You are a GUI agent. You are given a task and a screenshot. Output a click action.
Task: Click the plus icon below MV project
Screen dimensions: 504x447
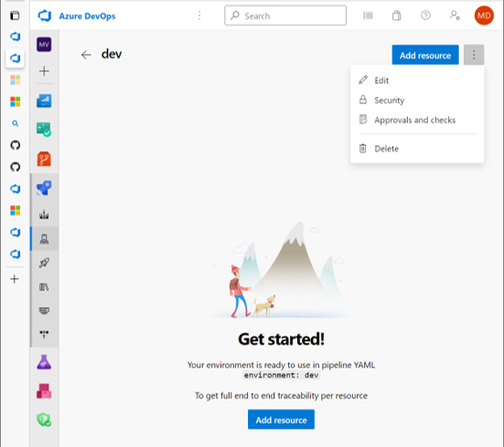pyautogui.click(x=44, y=71)
